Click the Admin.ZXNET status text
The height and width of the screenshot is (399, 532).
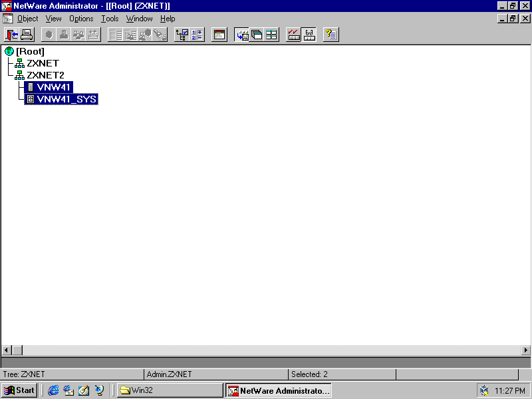point(169,374)
